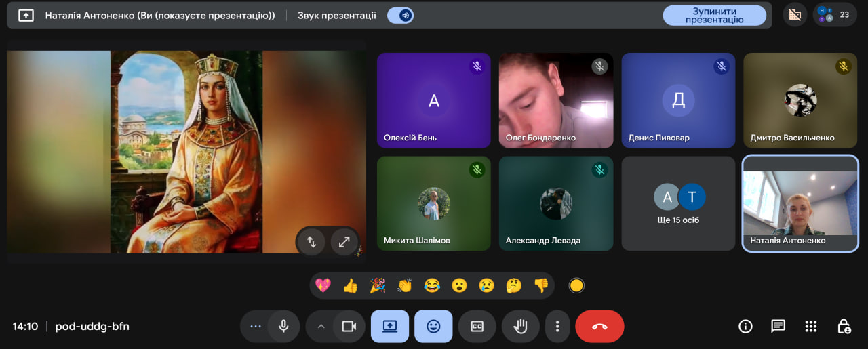Screen dimensions: 868x349
Task: Toggle the presentation audio switch
Action: pyautogui.click(x=401, y=15)
